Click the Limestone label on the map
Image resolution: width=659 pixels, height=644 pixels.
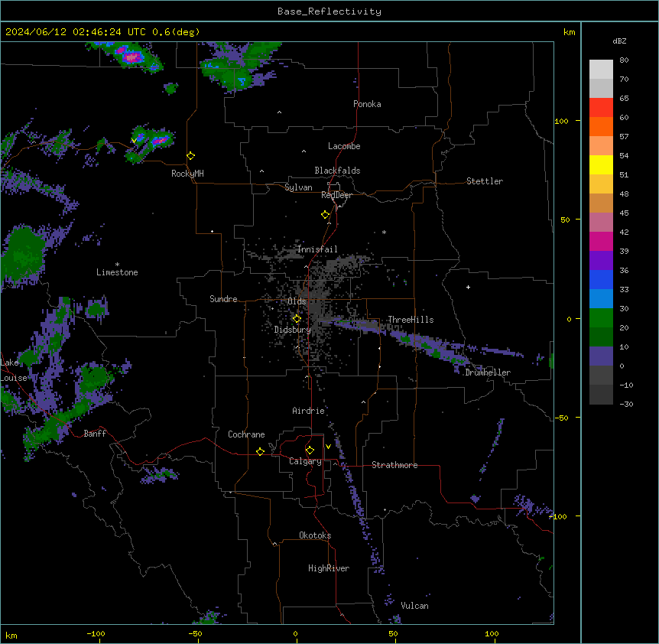(117, 272)
